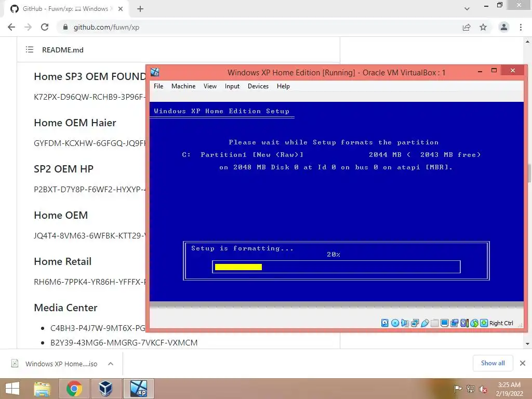Click the taskbar clock showing 3:25 AM

[x=509, y=389]
